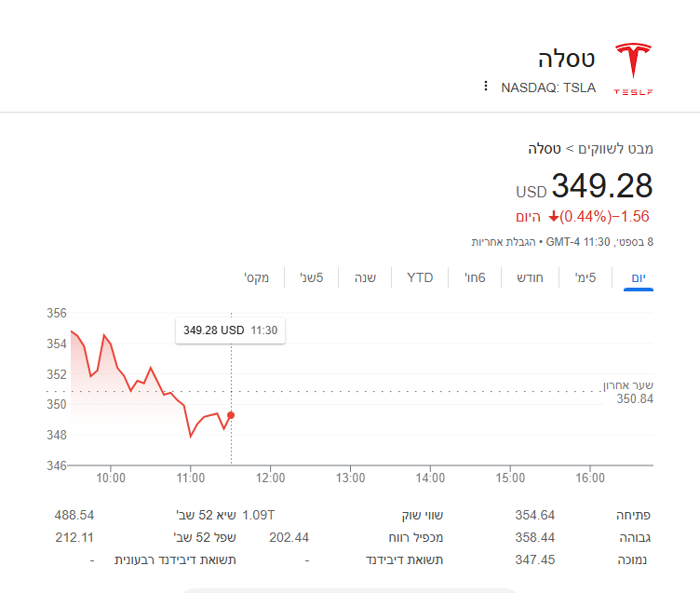Open the מבט לשווקים market overview link
700x593 pixels.
(x=615, y=149)
